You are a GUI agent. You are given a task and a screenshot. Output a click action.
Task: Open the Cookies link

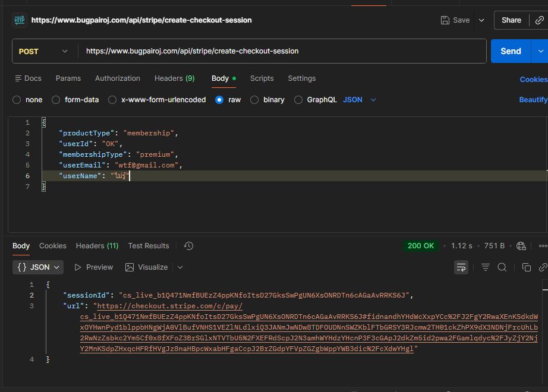coord(533,80)
